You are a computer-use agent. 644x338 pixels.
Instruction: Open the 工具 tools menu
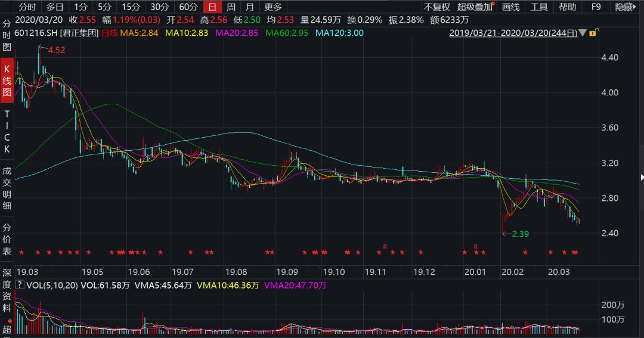pyautogui.click(x=539, y=7)
